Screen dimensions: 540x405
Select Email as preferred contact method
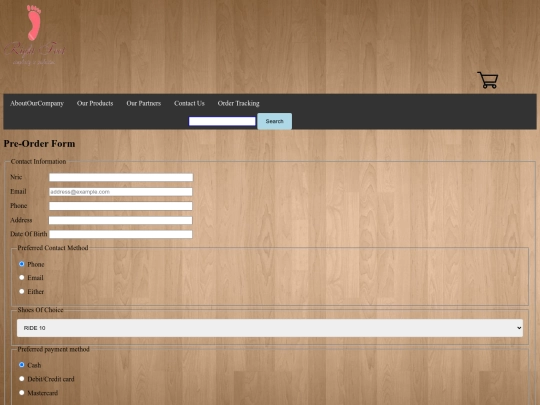22,277
